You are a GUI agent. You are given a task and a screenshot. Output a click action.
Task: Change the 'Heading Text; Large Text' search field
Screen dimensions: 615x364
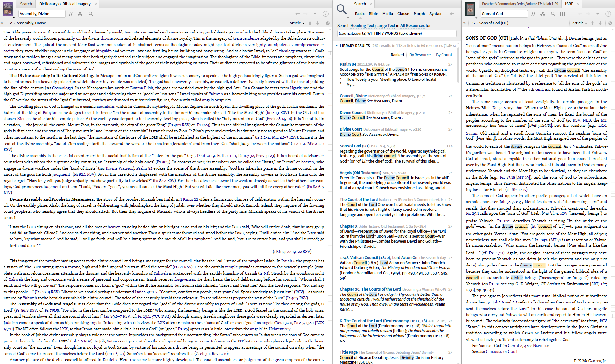(x=373, y=26)
